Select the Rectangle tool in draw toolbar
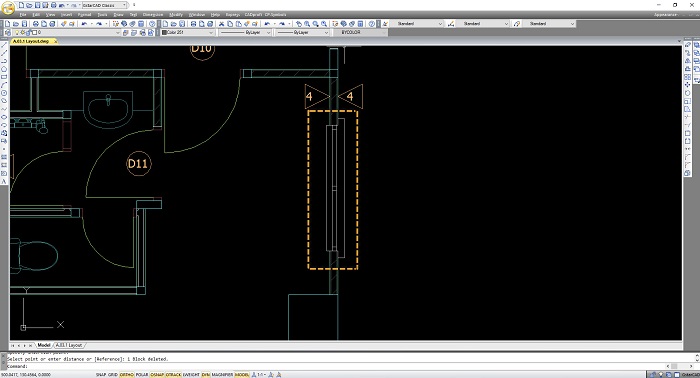This screenshot has width=700, height=378. (4, 77)
